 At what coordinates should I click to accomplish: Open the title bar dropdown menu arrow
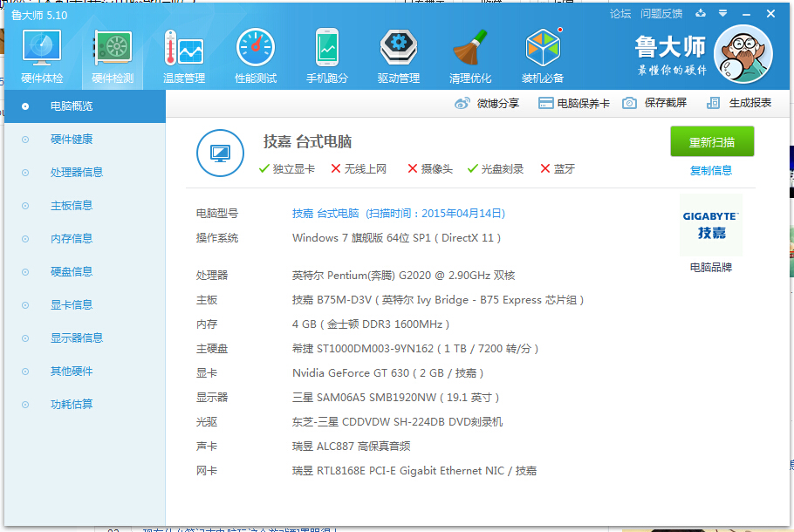click(x=723, y=14)
